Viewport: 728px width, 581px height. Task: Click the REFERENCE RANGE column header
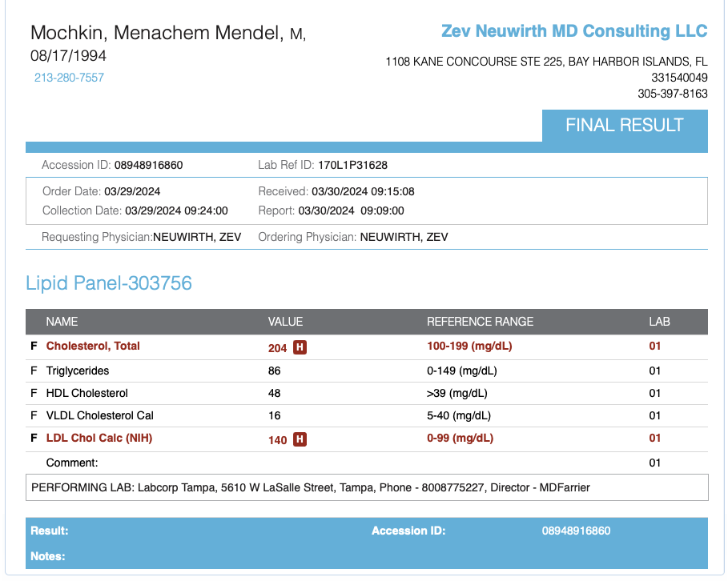(480, 322)
